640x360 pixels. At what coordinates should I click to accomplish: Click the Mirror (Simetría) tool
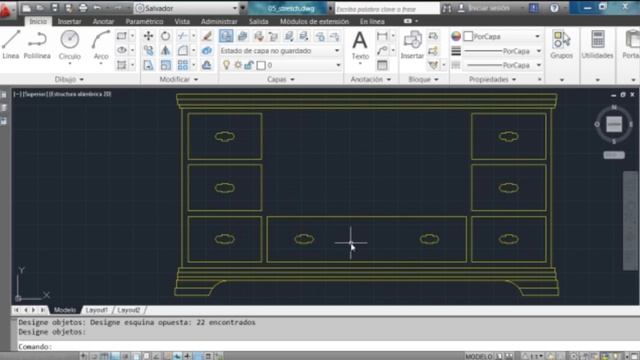tap(165, 51)
